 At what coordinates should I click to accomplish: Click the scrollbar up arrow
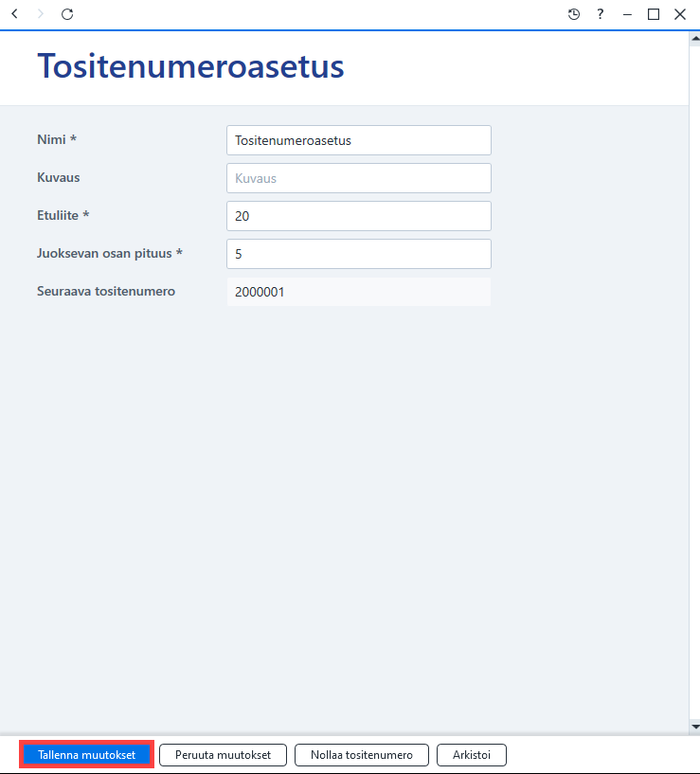point(695,39)
